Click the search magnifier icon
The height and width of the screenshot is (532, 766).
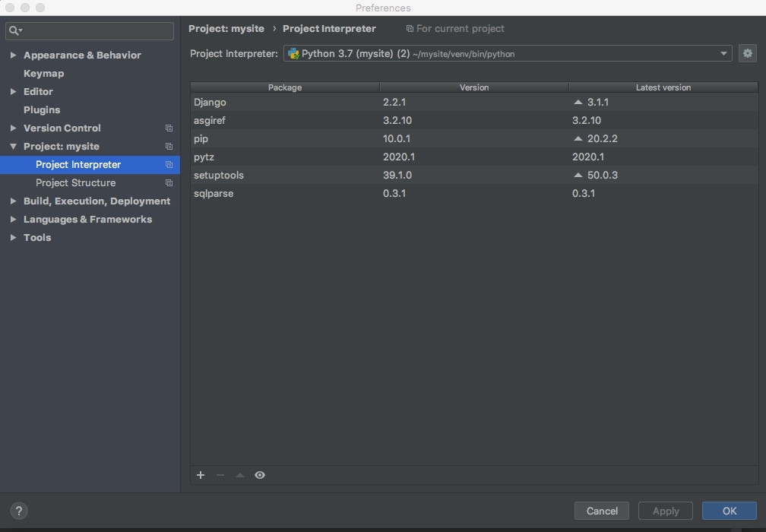(14, 30)
